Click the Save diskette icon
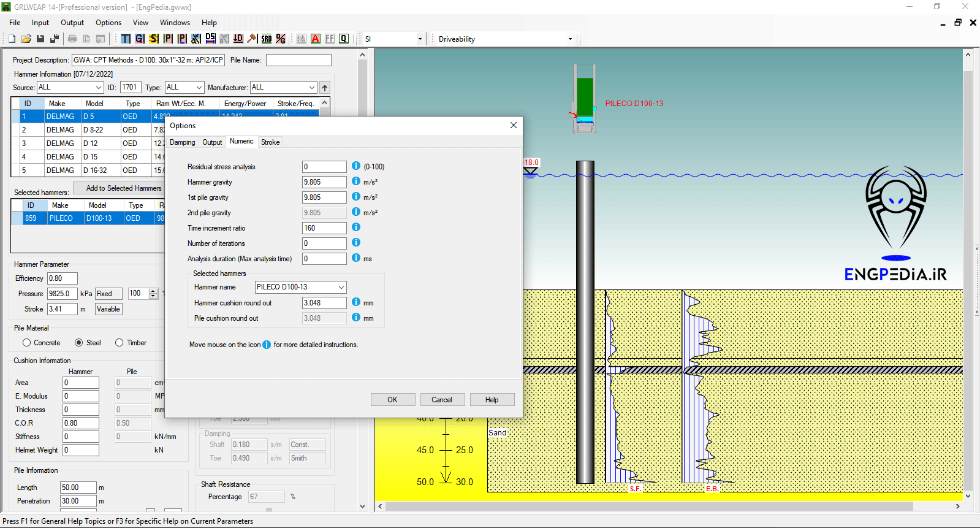 (x=40, y=39)
